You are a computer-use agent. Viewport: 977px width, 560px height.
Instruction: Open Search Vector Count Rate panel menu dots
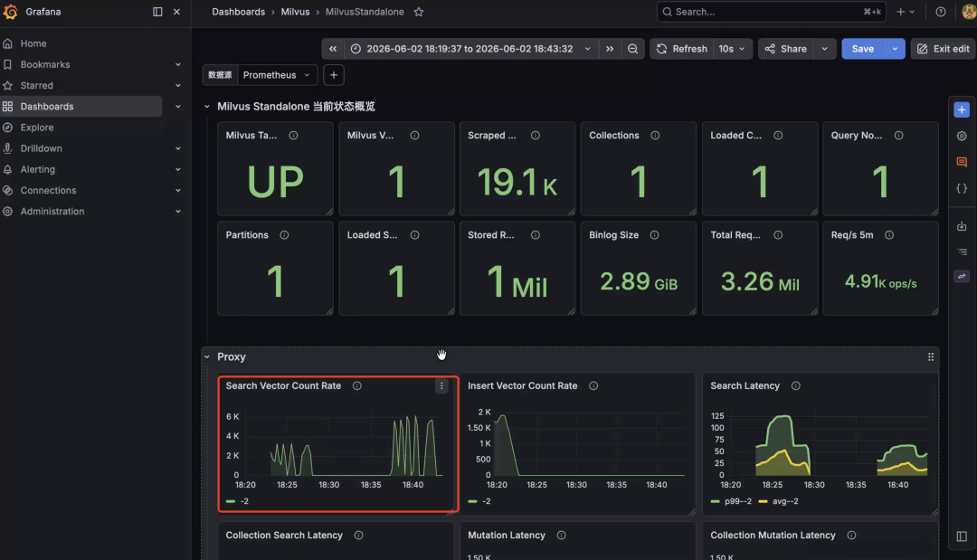pos(441,385)
